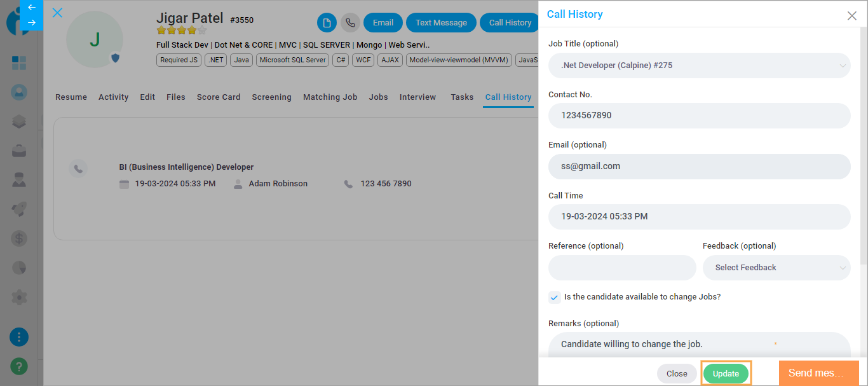The image size is (868, 386).
Task: Click the grey phone call icon button
Action: pos(350,22)
